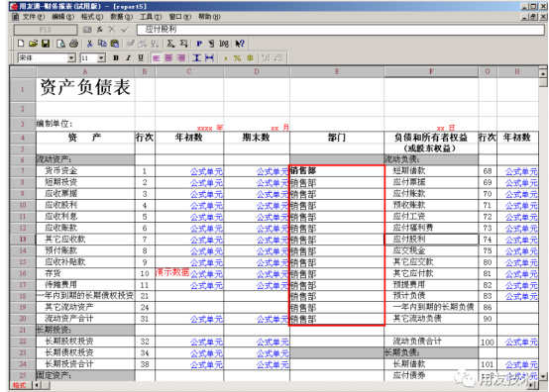Select the 预计负债 cell
This screenshot has height=392, width=549.
(x=431, y=296)
